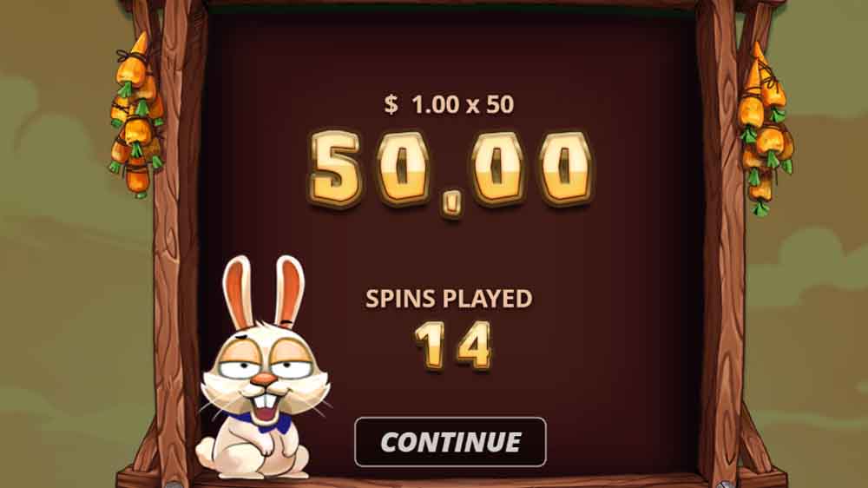This screenshot has width=868, height=488.
Task: Tap the rabbit's buck teeth
Action: click(266, 400)
